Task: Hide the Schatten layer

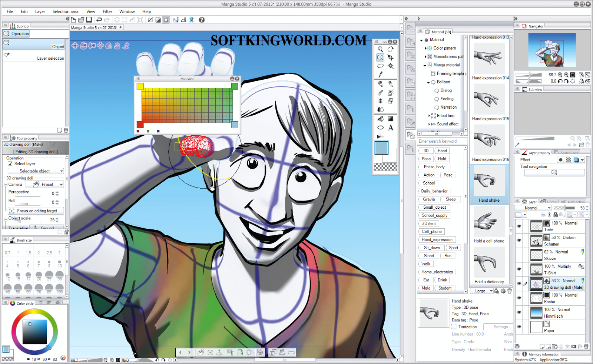Action: (519, 241)
